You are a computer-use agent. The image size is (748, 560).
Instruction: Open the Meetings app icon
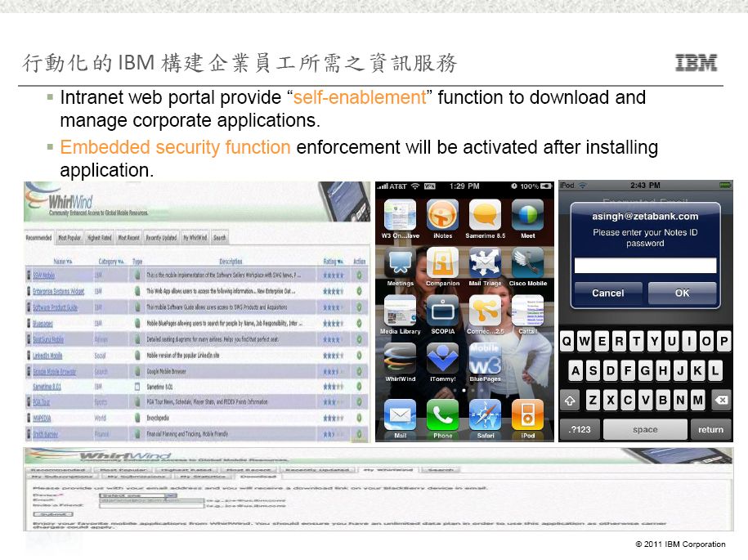point(400,262)
